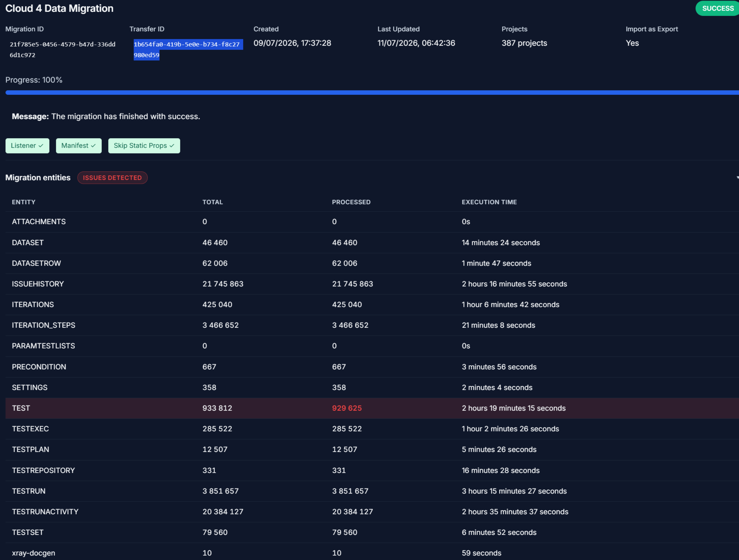The image size is (739, 560).
Task: Click the 2 hours 35 minutes 37 seconds time
Action: coord(515,512)
